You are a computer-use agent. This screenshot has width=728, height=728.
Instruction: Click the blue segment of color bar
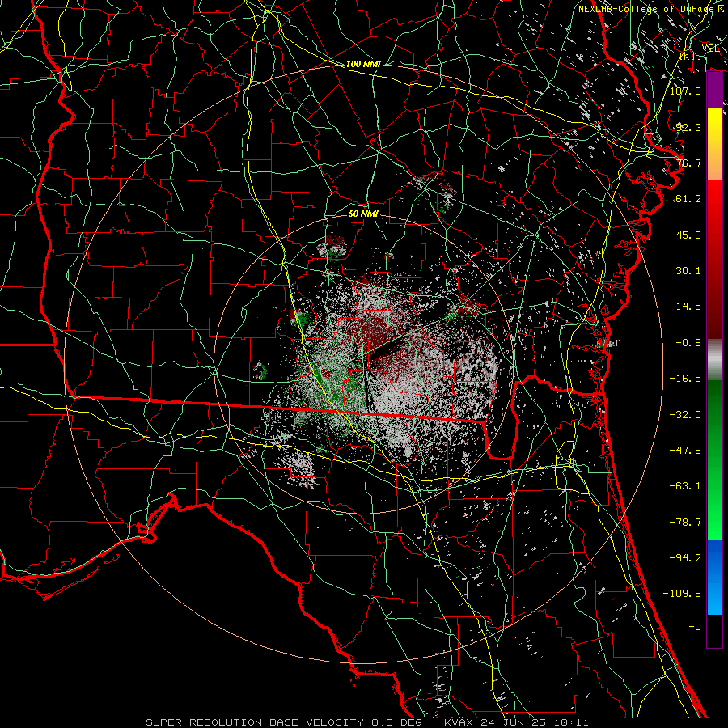(x=714, y=577)
